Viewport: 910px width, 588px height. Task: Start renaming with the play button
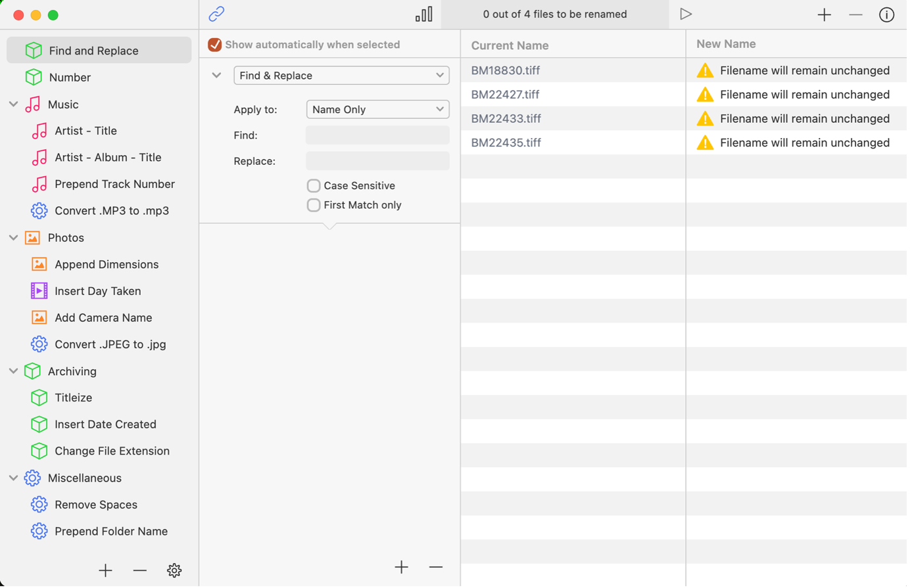click(x=686, y=14)
